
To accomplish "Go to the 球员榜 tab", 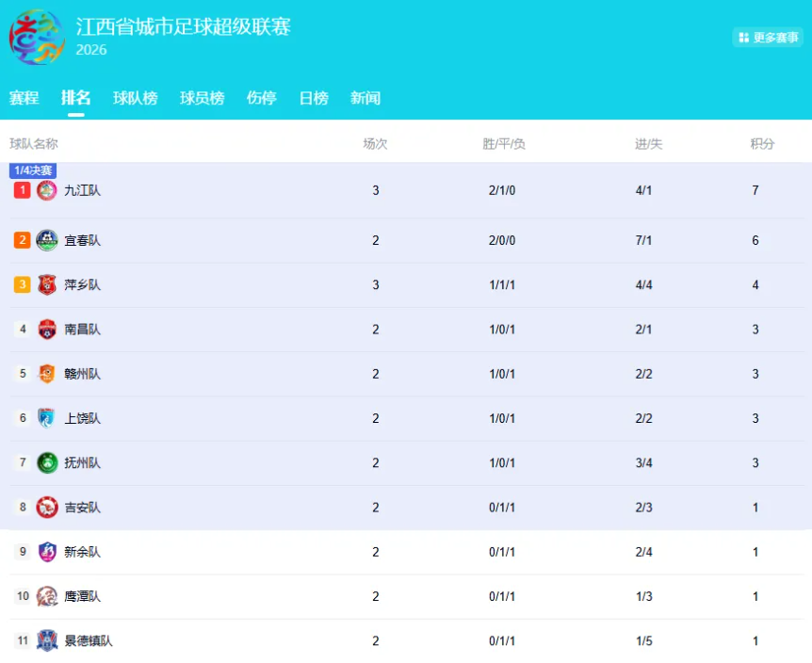I will [x=202, y=98].
